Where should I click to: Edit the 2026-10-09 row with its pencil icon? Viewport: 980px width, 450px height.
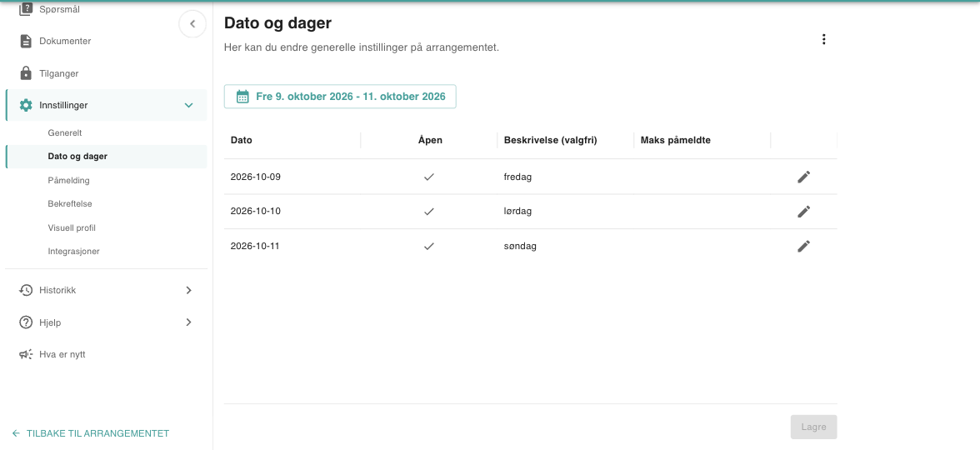[x=803, y=177]
